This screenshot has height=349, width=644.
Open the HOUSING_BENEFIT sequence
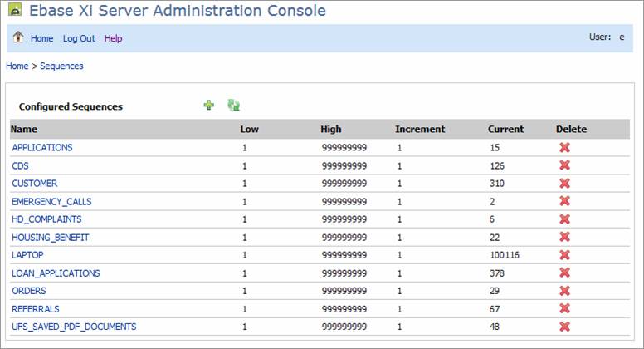tap(50, 237)
